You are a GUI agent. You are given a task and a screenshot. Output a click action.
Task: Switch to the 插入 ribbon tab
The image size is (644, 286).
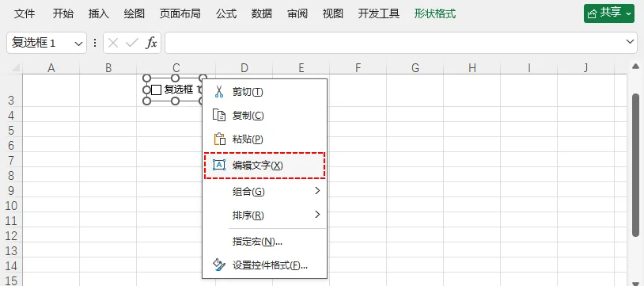pyautogui.click(x=99, y=13)
